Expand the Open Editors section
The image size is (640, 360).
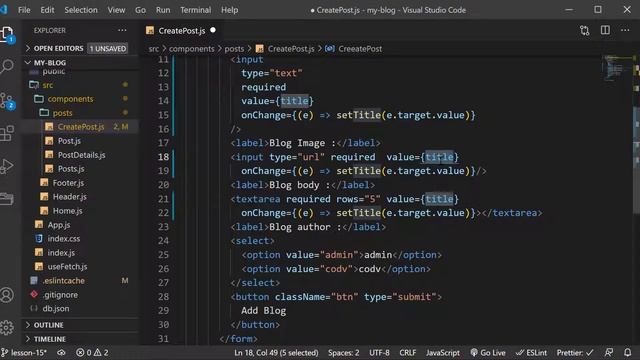tap(58, 48)
